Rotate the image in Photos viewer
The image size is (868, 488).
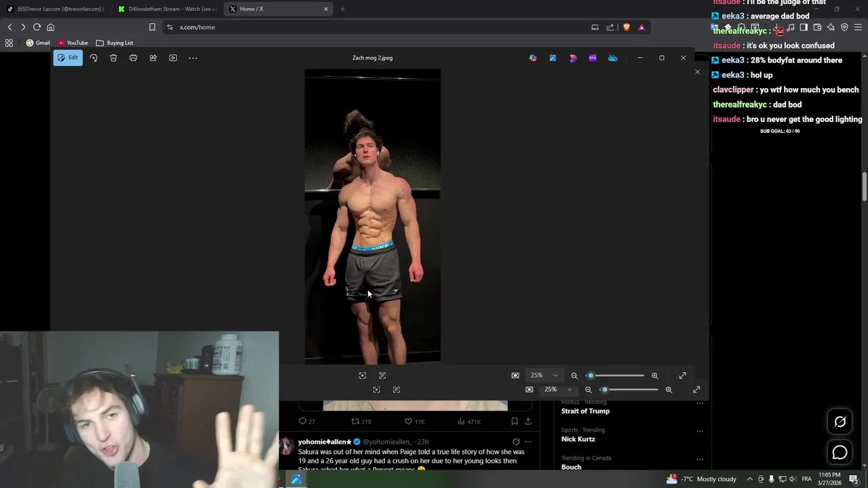[94, 58]
